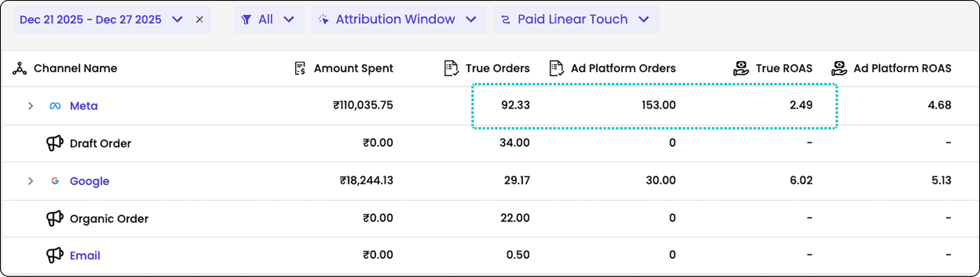Open the Paid Linear Touch model dropdown
Image resolution: width=980 pixels, height=277 pixels.
pyautogui.click(x=576, y=19)
